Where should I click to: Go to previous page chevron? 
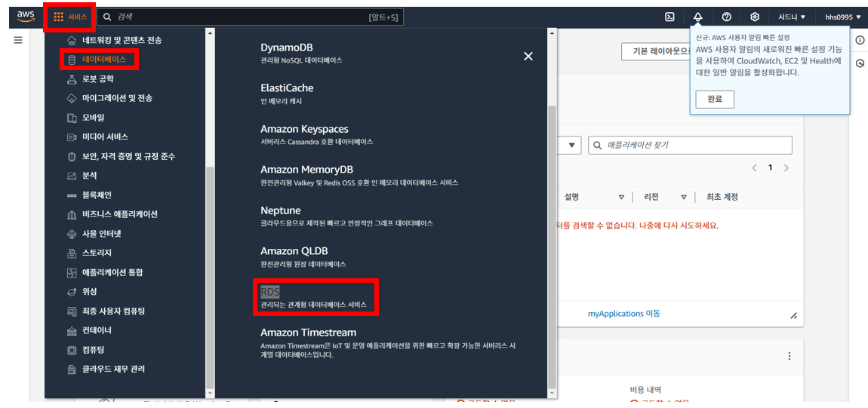point(754,167)
